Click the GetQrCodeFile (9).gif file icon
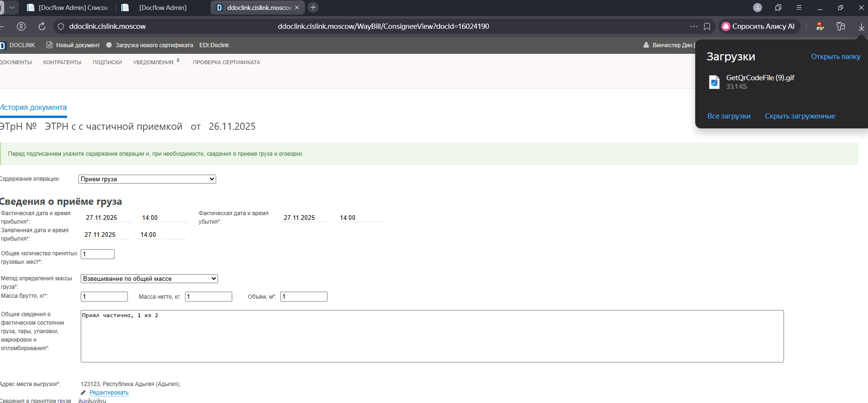 715,82
